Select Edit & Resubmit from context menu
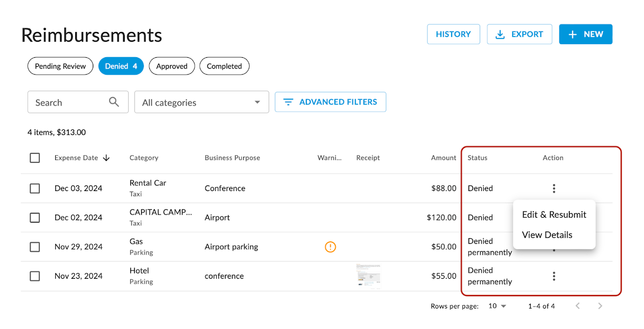This screenshot has width=644, height=329. [554, 214]
